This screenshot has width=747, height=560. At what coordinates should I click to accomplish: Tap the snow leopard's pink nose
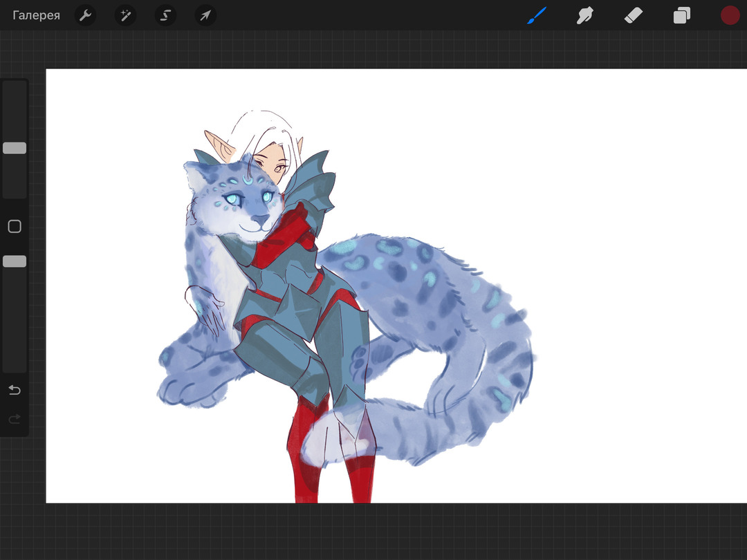259,221
